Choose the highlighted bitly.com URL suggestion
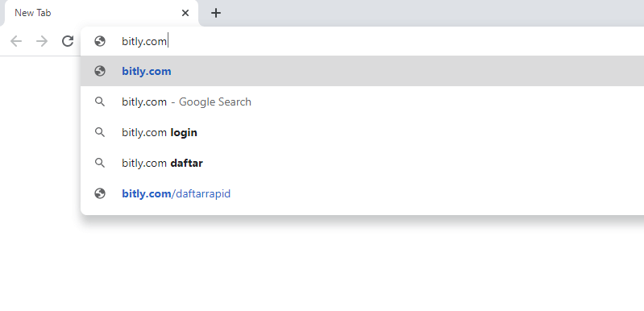Screen dimensions: 644x311 (362, 71)
